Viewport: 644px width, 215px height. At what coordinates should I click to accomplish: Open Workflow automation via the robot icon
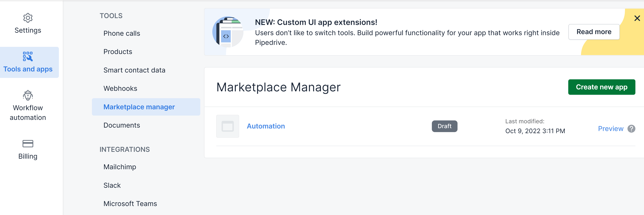coord(28,95)
